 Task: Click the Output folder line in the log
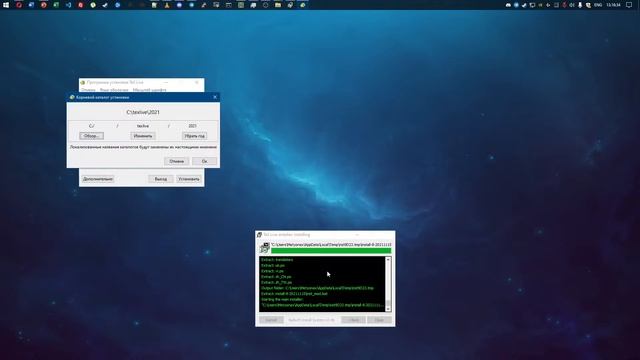(x=317, y=288)
